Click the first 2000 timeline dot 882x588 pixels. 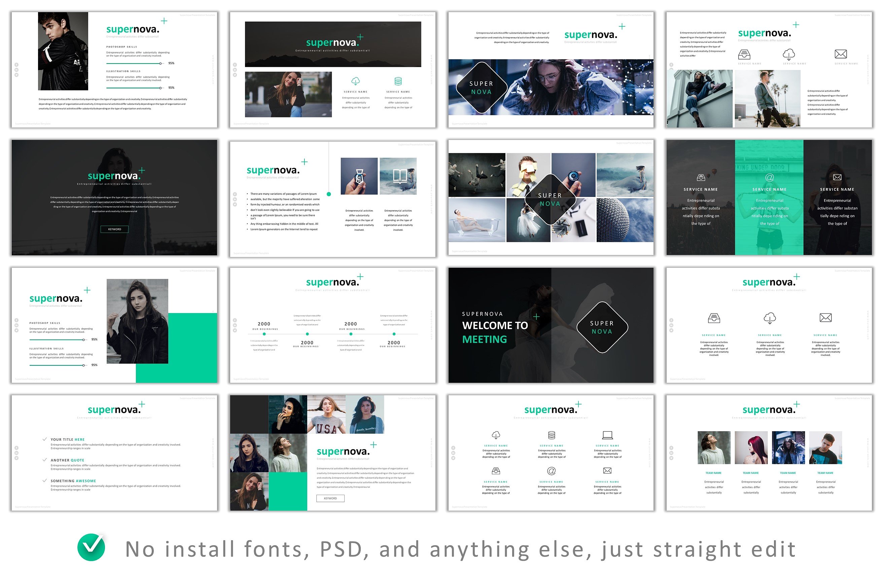tap(264, 334)
